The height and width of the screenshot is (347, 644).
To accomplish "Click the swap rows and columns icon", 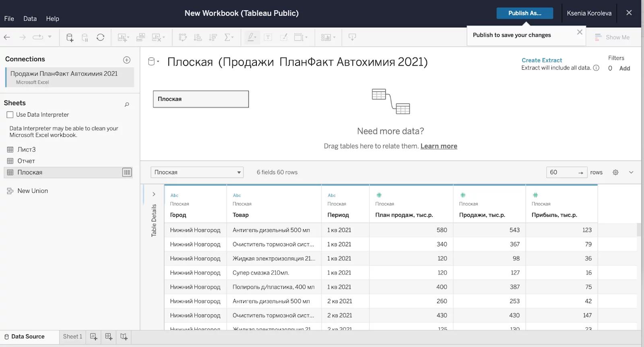I will pos(183,37).
